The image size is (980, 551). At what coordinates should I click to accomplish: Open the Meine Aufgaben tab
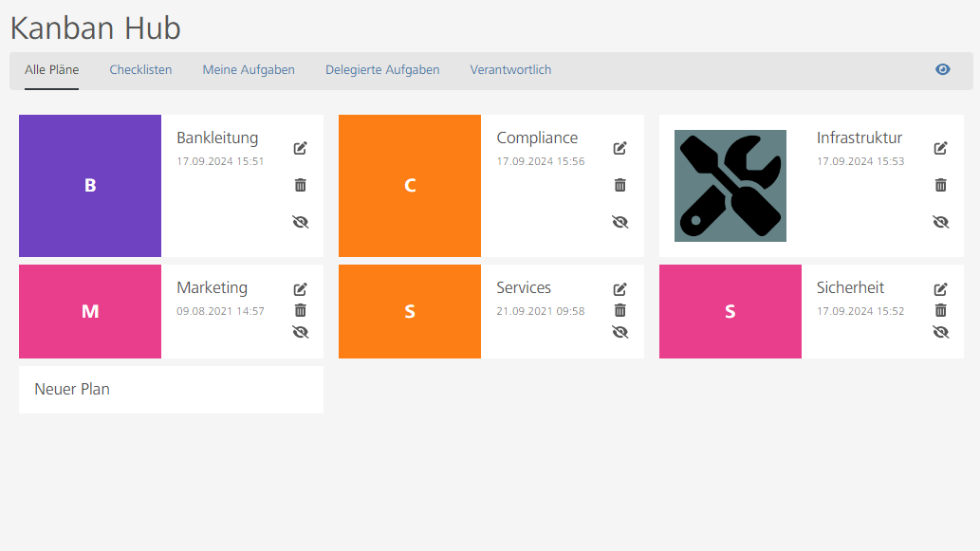coord(249,70)
